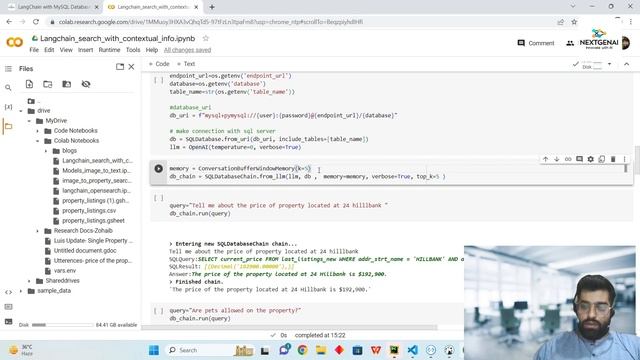Screen dimensions: 640x360
Task: Toggle show hidden files eye icon
Action: [86, 84]
